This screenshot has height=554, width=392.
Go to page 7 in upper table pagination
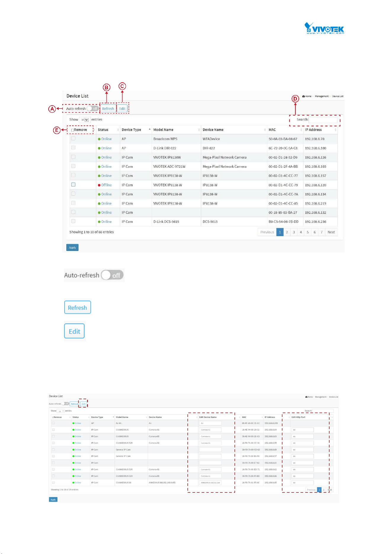point(322,232)
